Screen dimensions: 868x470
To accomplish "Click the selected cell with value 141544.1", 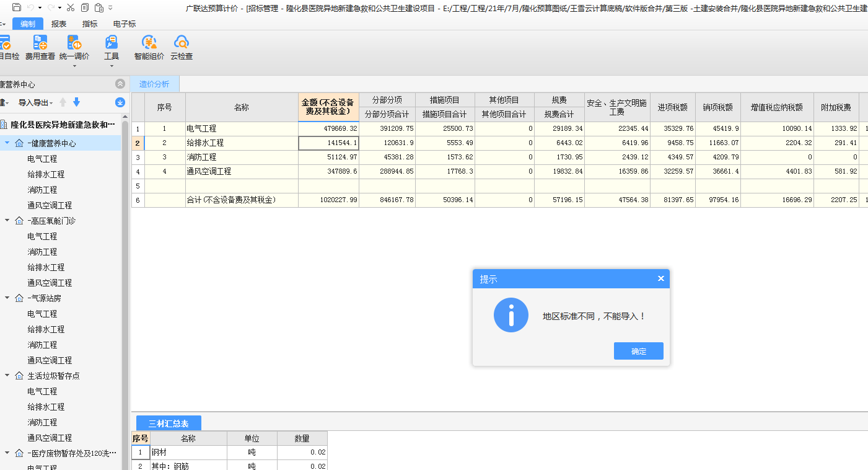I will click(328, 143).
